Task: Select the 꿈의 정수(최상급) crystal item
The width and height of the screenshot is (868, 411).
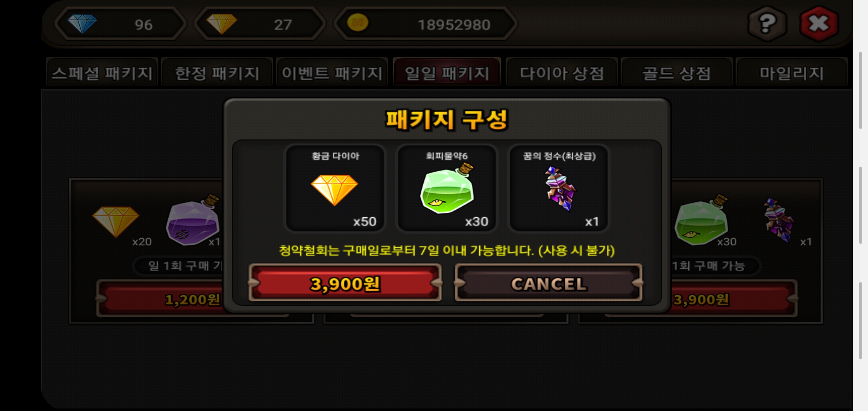Action: 558,188
